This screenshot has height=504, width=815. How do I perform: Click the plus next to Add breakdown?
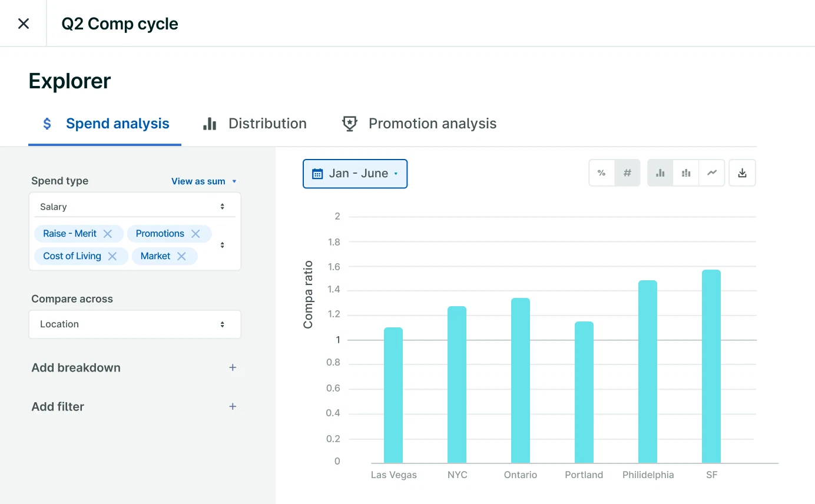pyautogui.click(x=233, y=368)
